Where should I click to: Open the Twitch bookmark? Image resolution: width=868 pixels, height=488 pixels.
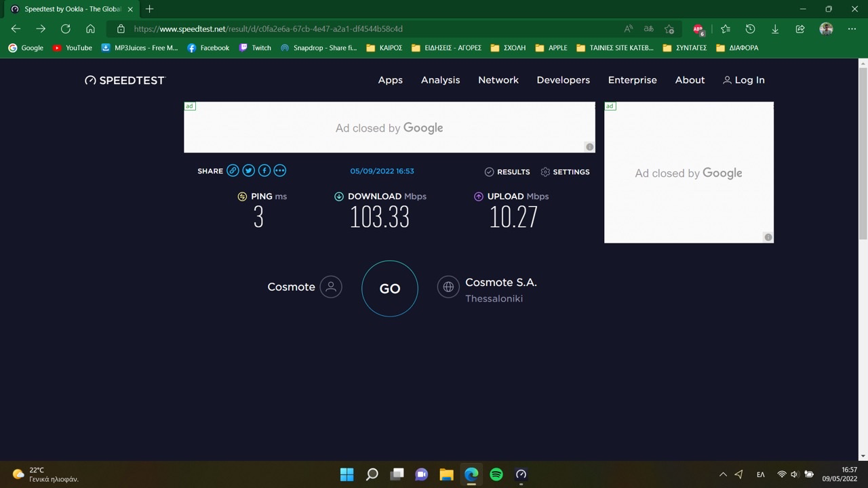[x=255, y=48]
